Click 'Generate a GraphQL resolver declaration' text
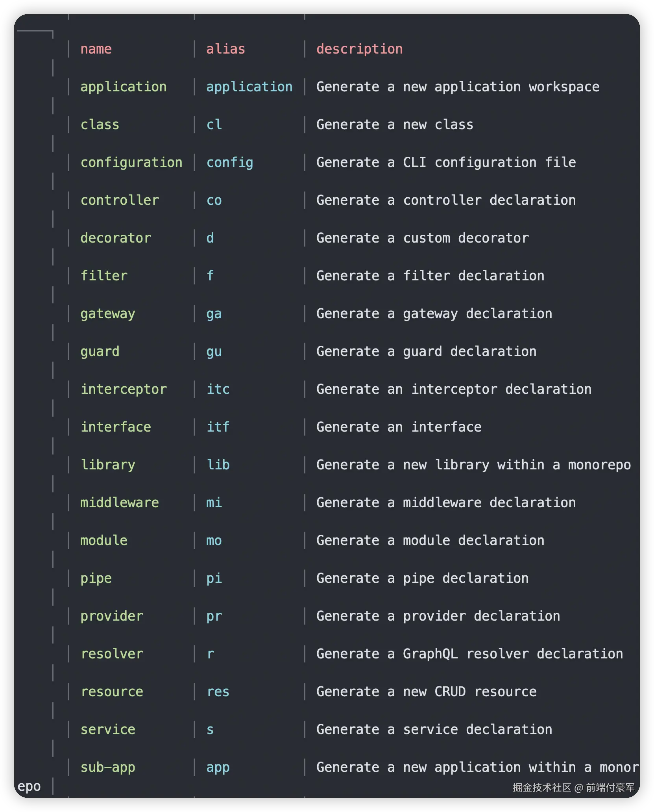 469,654
